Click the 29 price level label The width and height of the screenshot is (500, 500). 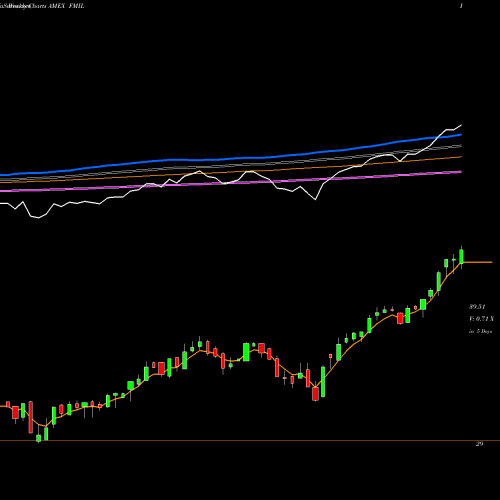coord(479,444)
